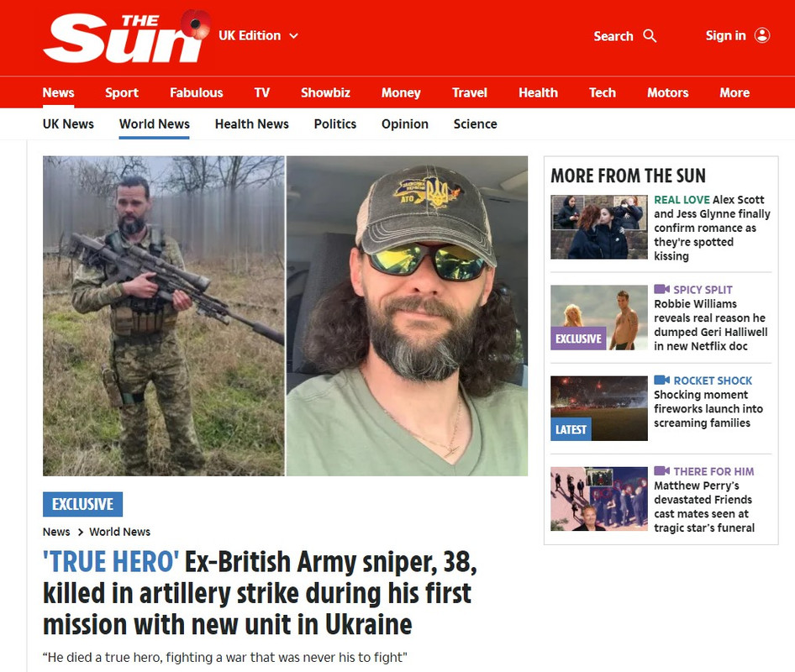Click the video camera icon beside SPICY SPLIT
This screenshot has height=672, width=795.
point(661,289)
